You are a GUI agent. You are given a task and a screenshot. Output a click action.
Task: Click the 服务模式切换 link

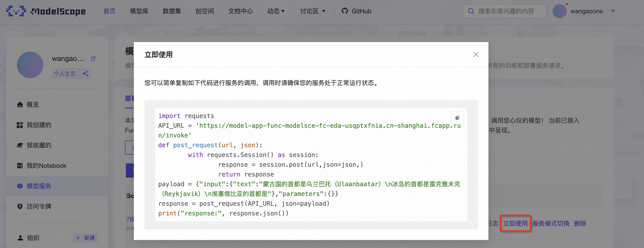[x=551, y=223]
